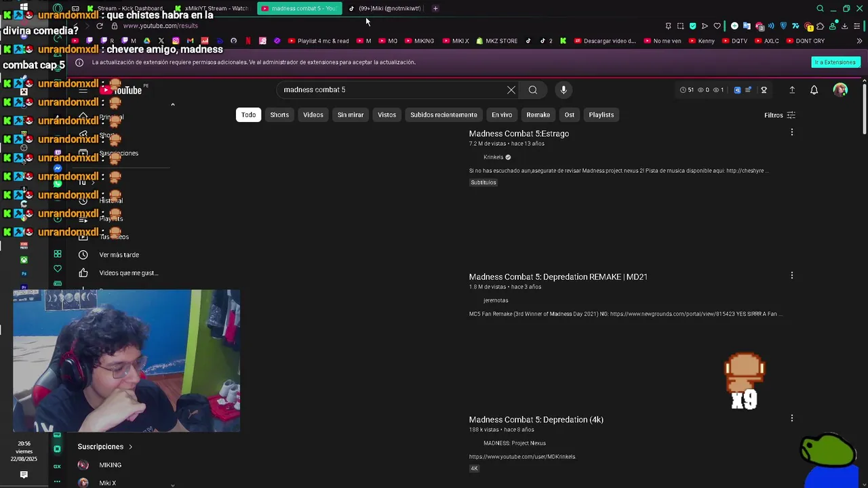Open the Filtros search filters

(x=780, y=115)
